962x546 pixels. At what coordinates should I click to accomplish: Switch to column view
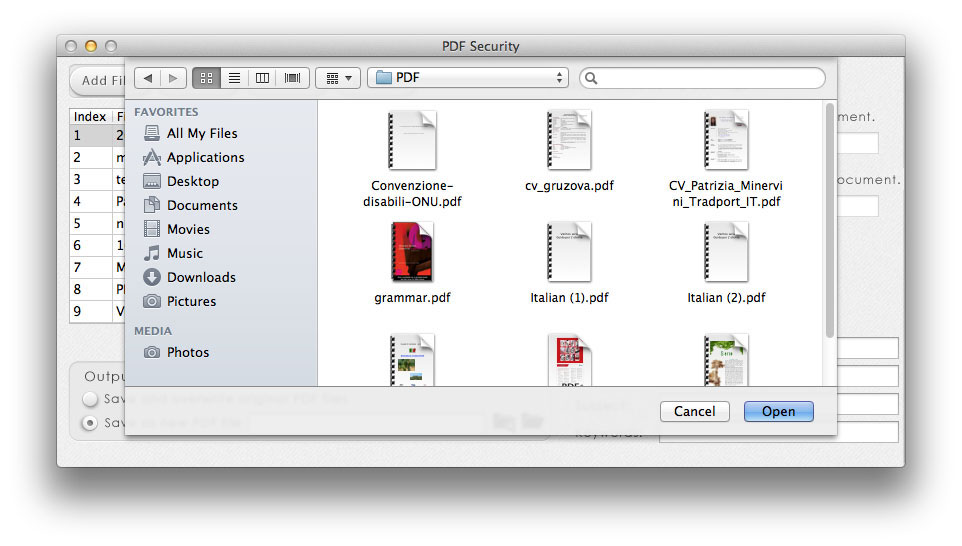tap(262, 78)
